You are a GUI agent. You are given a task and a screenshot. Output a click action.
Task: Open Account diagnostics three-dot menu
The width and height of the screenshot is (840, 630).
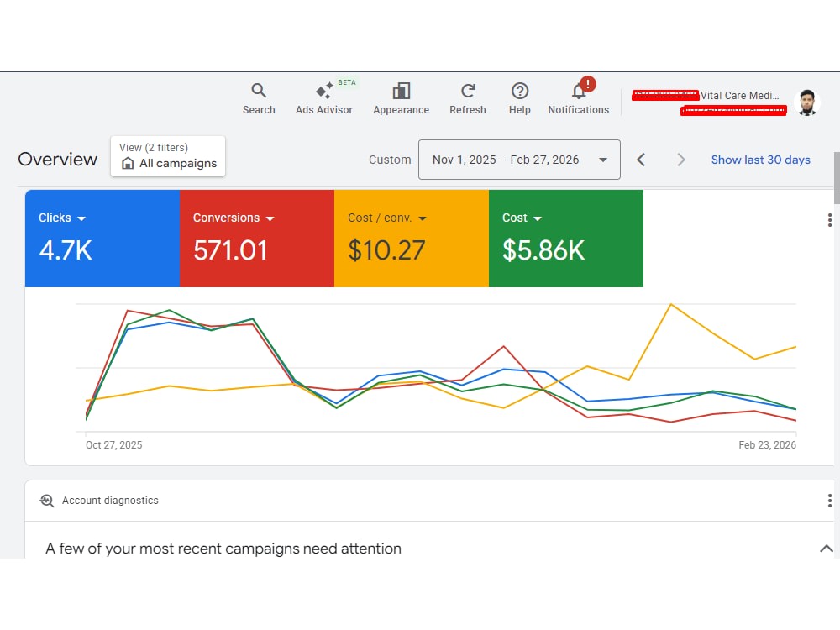click(x=829, y=501)
